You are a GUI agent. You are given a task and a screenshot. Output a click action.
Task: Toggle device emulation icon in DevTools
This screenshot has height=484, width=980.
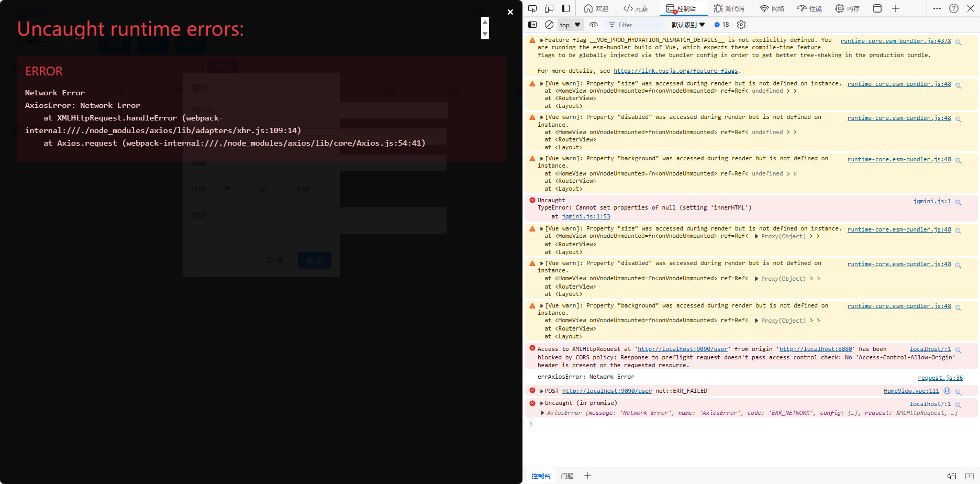pyautogui.click(x=549, y=8)
